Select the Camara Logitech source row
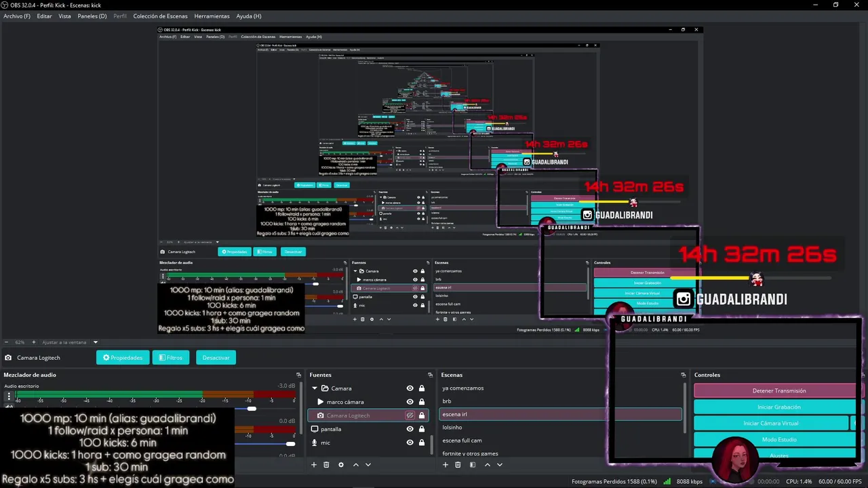Screen dimensions: 868x488 coord(370,415)
